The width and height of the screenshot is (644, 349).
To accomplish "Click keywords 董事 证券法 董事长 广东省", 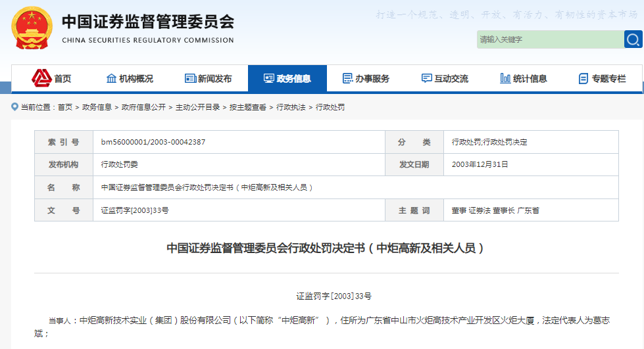I will (495, 210).
